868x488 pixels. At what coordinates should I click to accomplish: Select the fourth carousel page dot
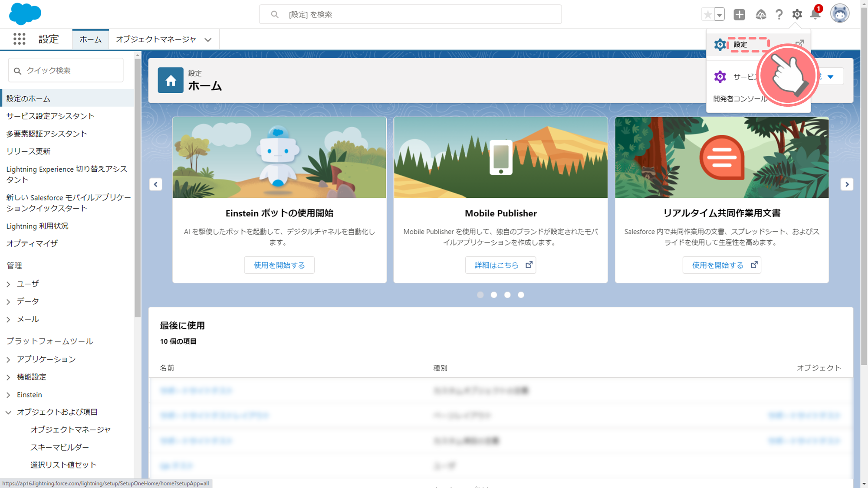521,295
